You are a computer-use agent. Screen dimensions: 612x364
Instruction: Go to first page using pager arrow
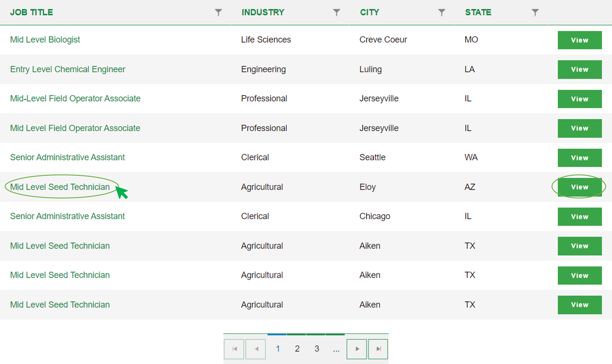click(x=234, y=349)
